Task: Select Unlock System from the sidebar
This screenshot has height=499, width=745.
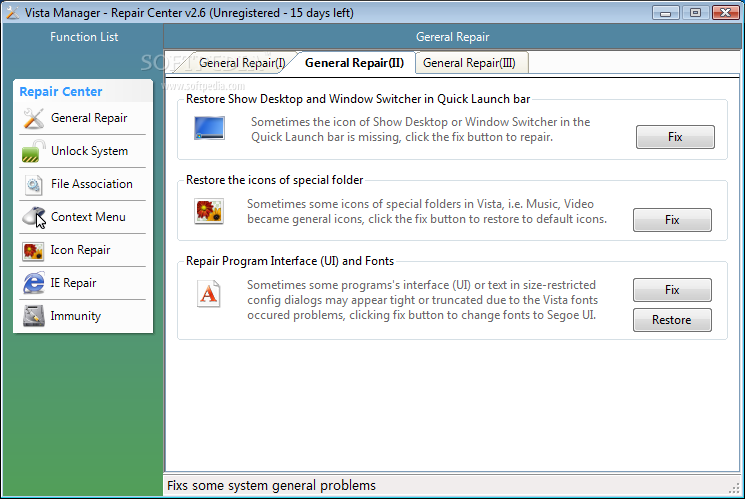Action: [83, 151]
